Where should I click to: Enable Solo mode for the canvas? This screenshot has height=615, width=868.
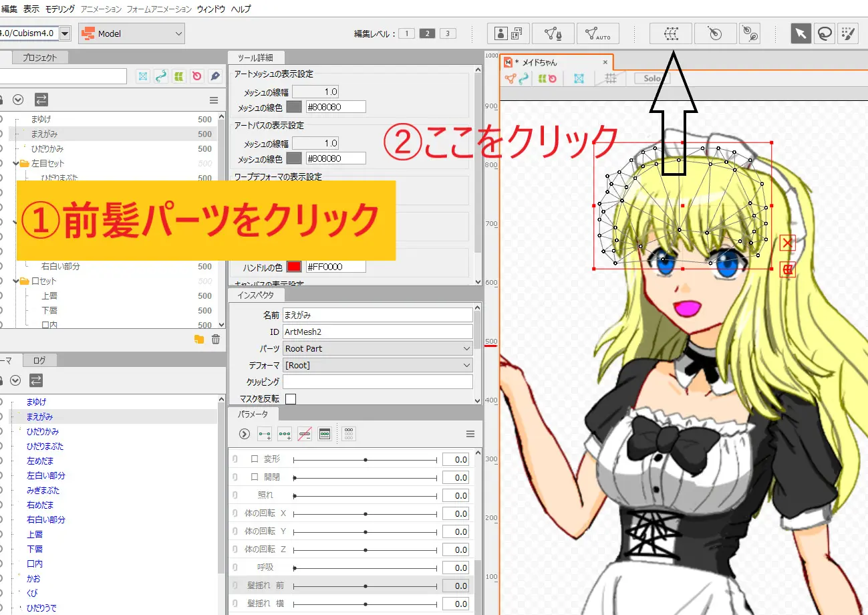(x=652, y=78)
